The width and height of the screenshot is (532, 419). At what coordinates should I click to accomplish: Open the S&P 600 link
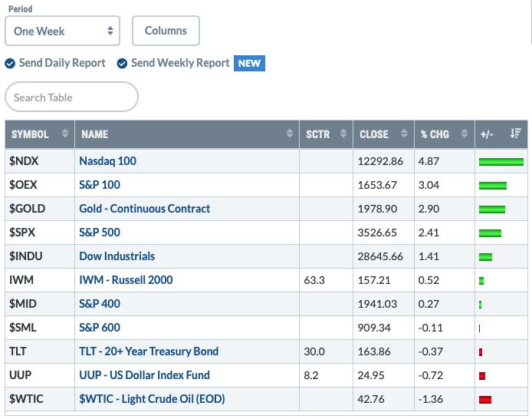[100, 328]
